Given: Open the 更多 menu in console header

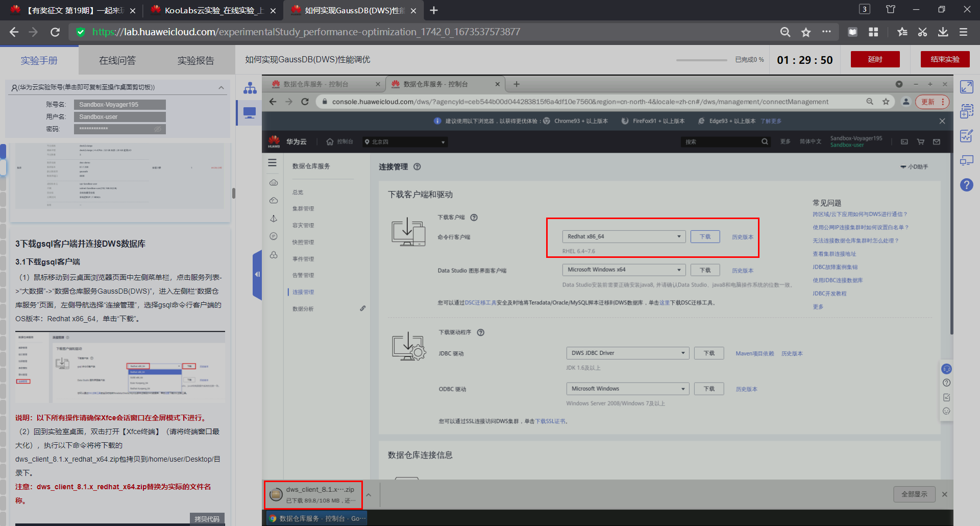Looking at the screenshot, I should (x=785, y=141).
